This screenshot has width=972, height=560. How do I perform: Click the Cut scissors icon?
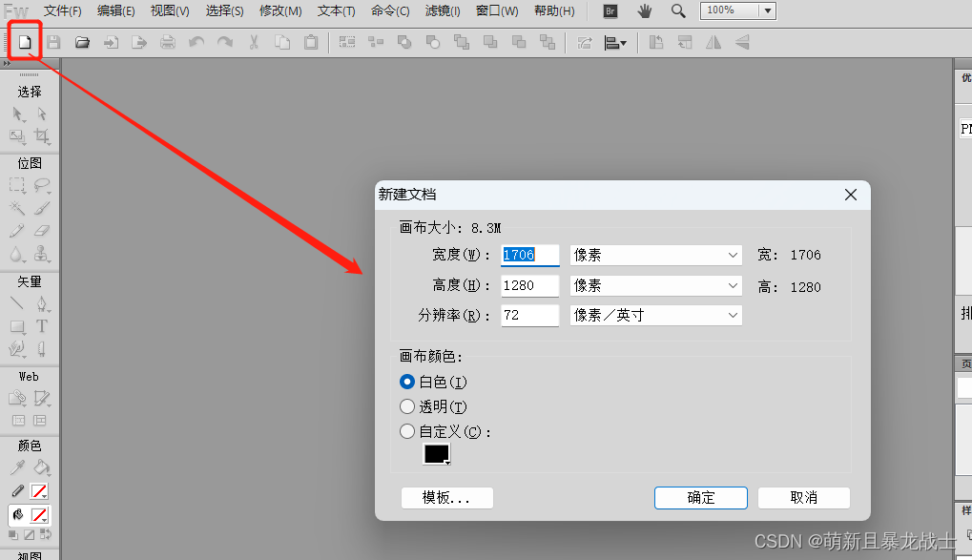pos(254,42)
